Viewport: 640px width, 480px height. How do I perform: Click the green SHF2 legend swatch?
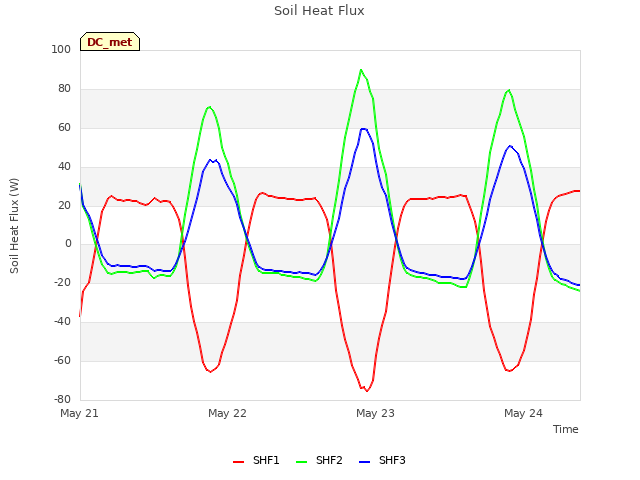301,462
